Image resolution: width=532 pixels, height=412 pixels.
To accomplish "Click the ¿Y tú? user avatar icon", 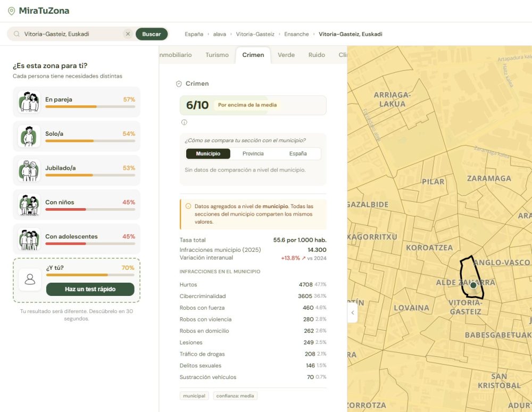I will (x=30, y=279).
